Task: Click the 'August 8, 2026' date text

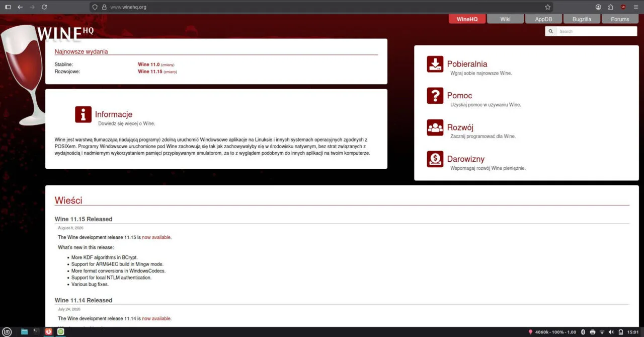Action: [70, 228]
